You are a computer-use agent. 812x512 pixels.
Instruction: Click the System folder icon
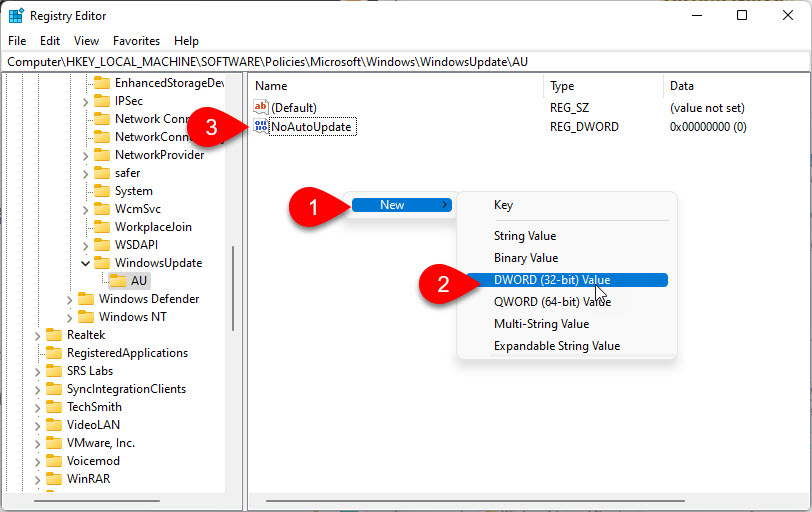point(102,191)
